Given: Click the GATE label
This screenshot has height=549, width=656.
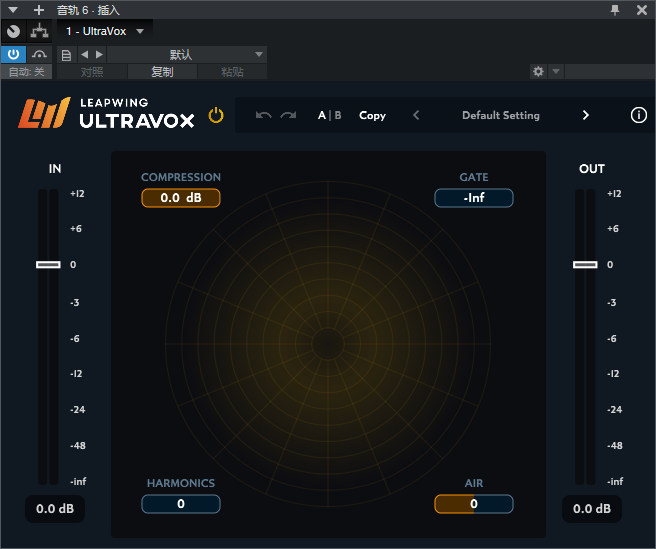Looking at the screenshot, I should [x=474, y=177].
